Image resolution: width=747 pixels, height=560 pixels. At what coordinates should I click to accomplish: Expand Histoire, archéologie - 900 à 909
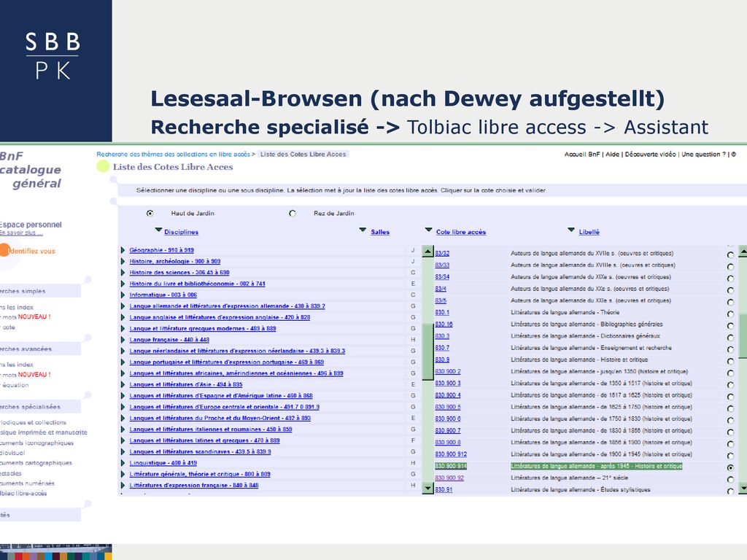tap(123, 262)
